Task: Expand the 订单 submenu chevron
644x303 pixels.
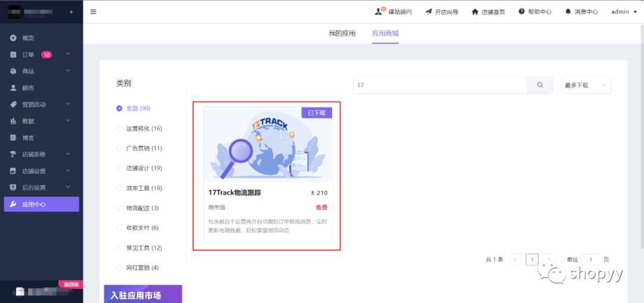Action: (x=68, y=54)
